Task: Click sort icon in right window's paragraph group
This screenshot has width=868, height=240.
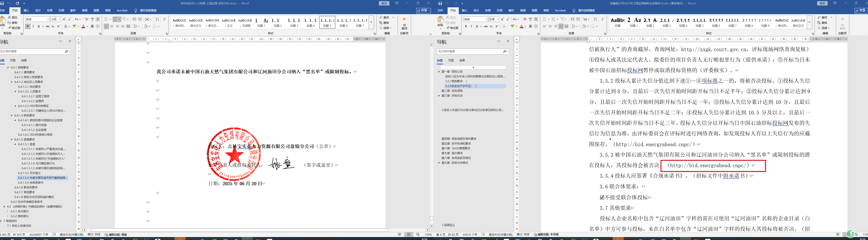Action: (x=595, y=19)
